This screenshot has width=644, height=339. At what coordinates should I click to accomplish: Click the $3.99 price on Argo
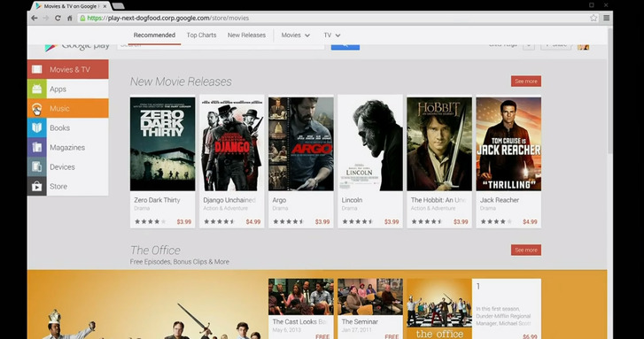tap(322, 221)
